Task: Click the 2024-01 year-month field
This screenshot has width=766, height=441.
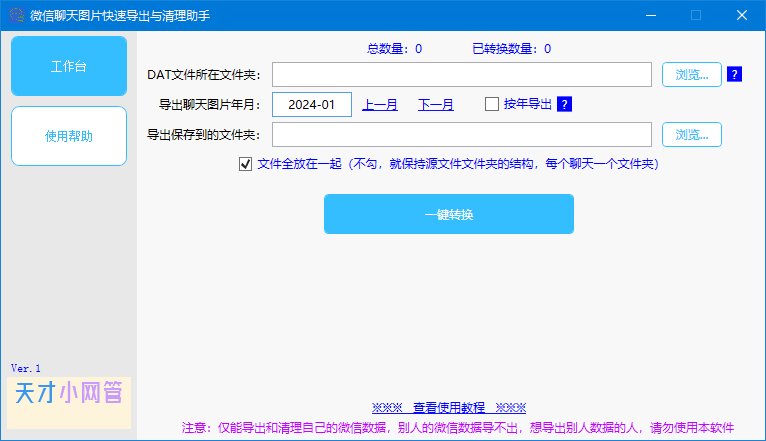Action: click(312, 105)
